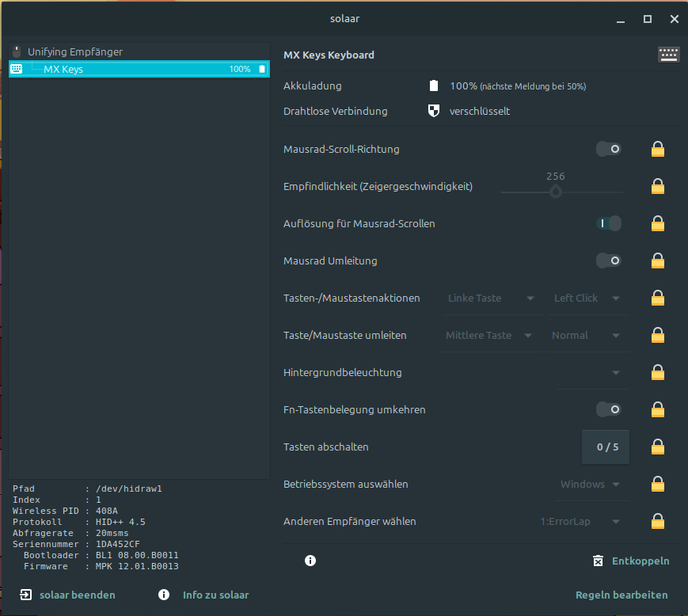This screenshot has width=688, height=616.
Task: Click the mouse icon beside Unifying Empfänger
Action: (x=17, y=51)
